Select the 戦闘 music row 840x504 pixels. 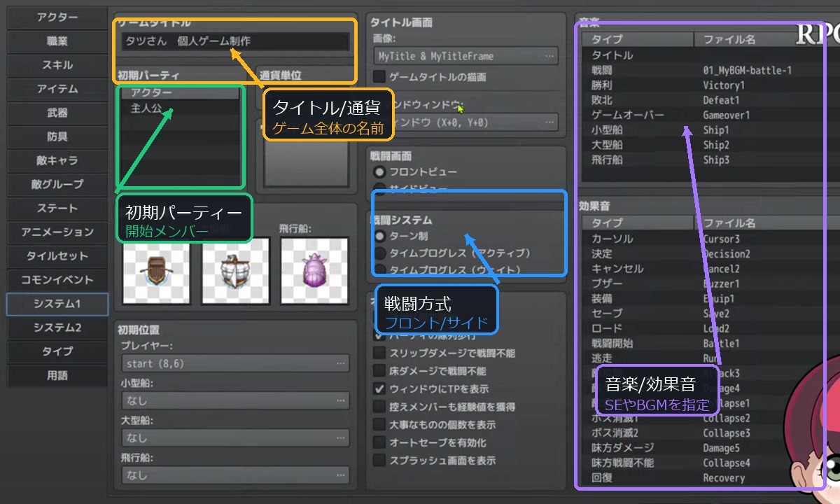[x=710, y=70]
